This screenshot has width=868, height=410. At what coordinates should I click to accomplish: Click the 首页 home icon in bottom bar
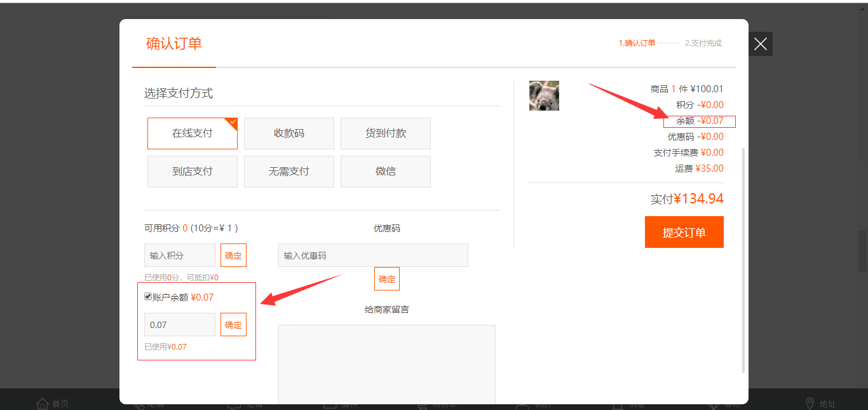coord(43,404)
